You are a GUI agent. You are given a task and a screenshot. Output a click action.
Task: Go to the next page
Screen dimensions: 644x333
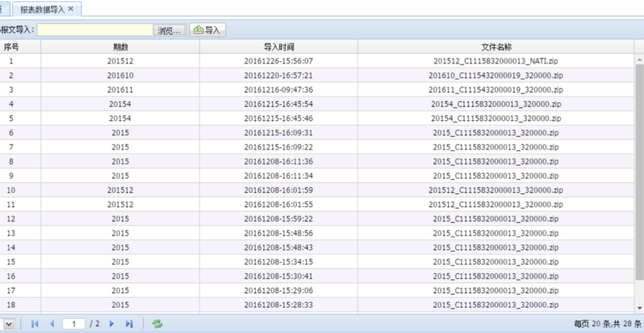(x=111, y=324)
